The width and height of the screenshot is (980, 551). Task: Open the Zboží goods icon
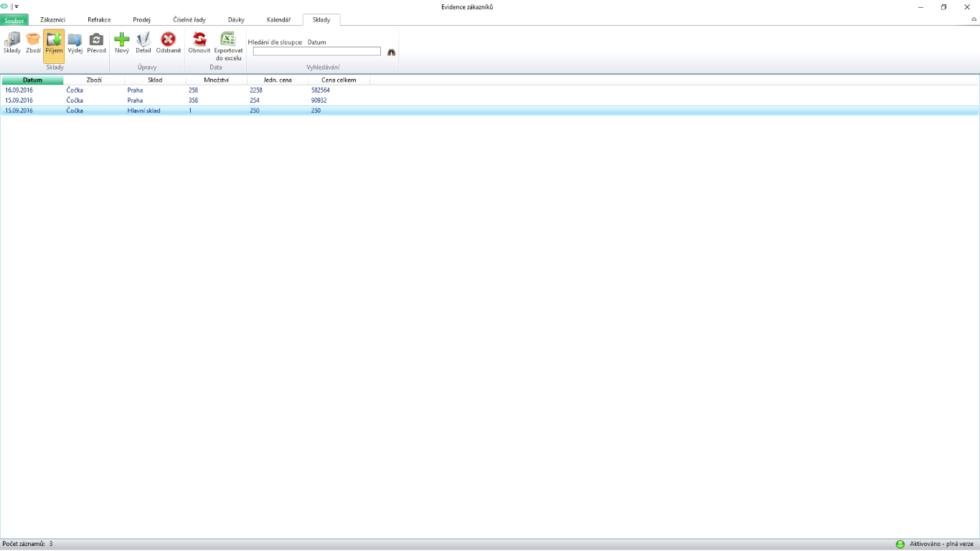click(33, 43)
